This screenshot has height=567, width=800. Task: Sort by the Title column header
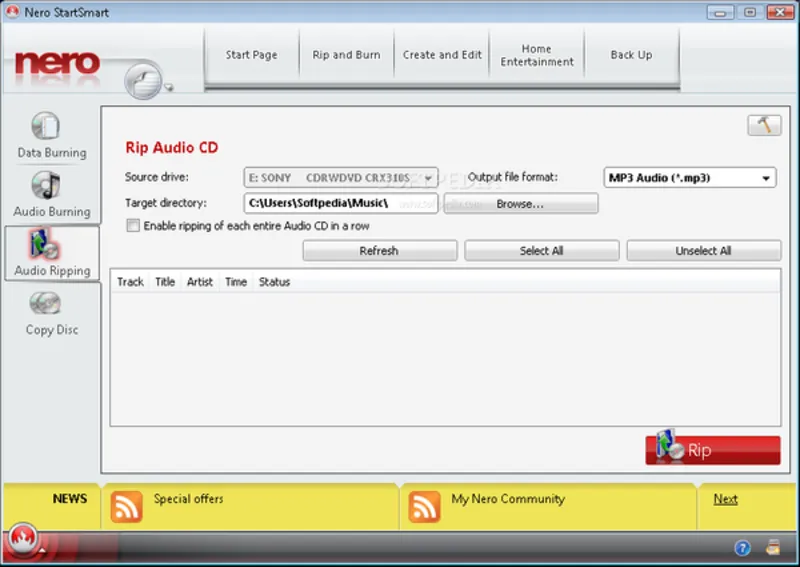165,282
